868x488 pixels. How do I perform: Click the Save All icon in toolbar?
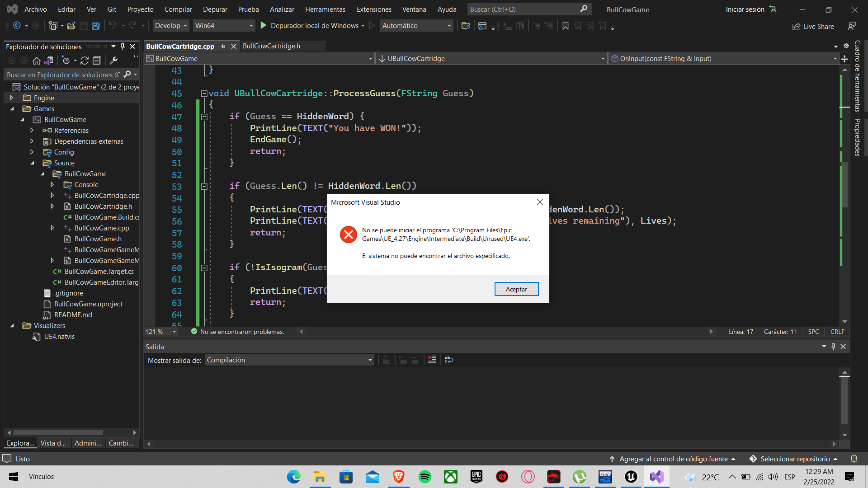(x=95, y=26)
